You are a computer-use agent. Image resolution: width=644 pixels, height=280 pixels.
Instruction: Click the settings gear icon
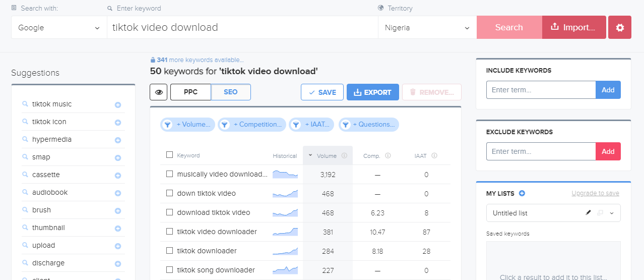(620, 28)
